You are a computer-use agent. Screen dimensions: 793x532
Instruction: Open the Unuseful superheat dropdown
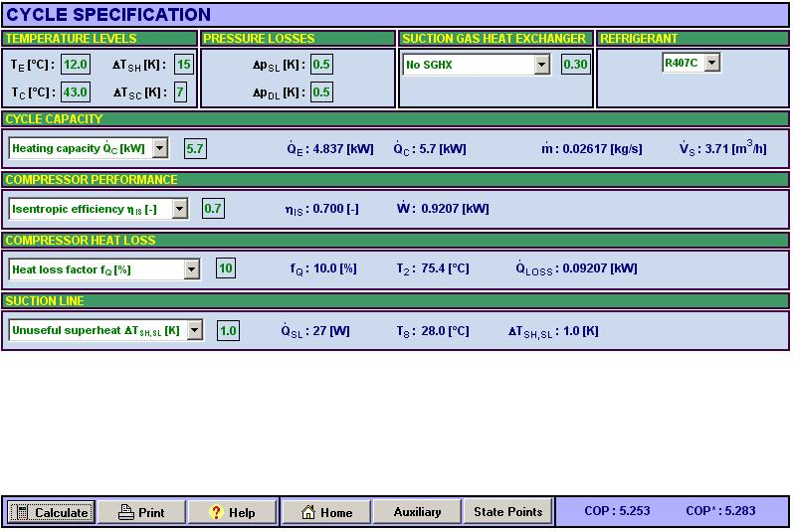coord(195,330)
